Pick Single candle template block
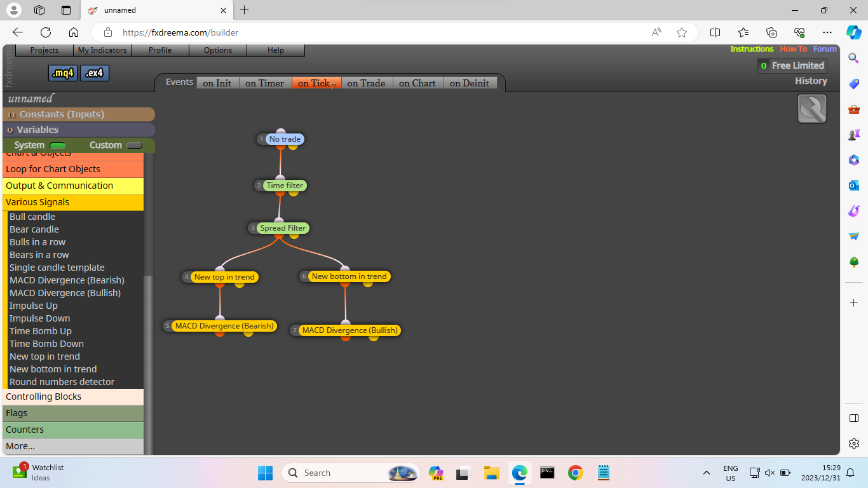This screenshot has height=488, width=868. click(57, 268)
